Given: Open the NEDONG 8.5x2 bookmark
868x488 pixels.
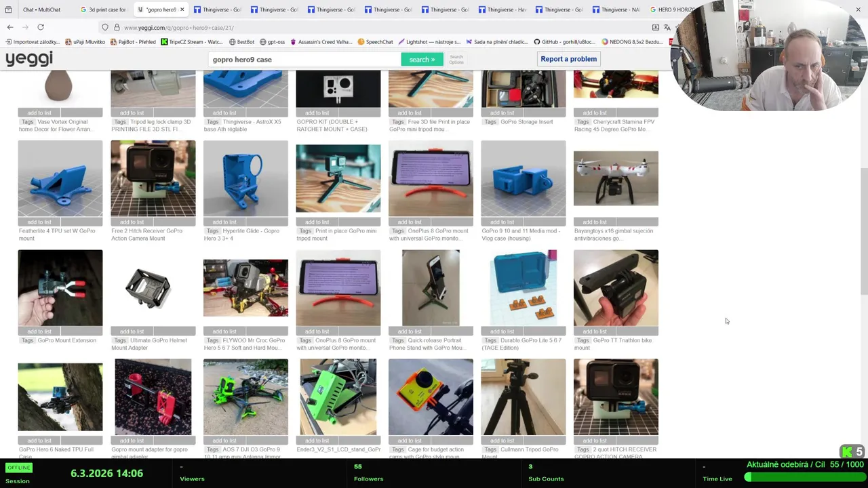Looking at the screenshot, I should (632, 42).
